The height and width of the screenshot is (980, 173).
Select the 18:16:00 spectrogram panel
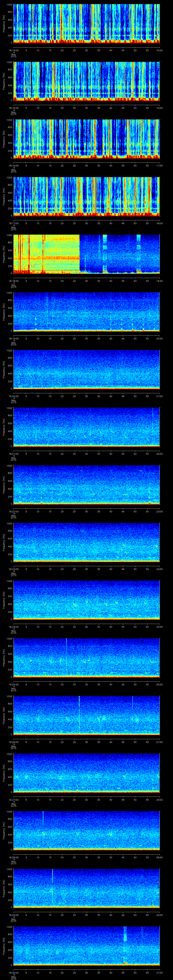tap(86, 139)
